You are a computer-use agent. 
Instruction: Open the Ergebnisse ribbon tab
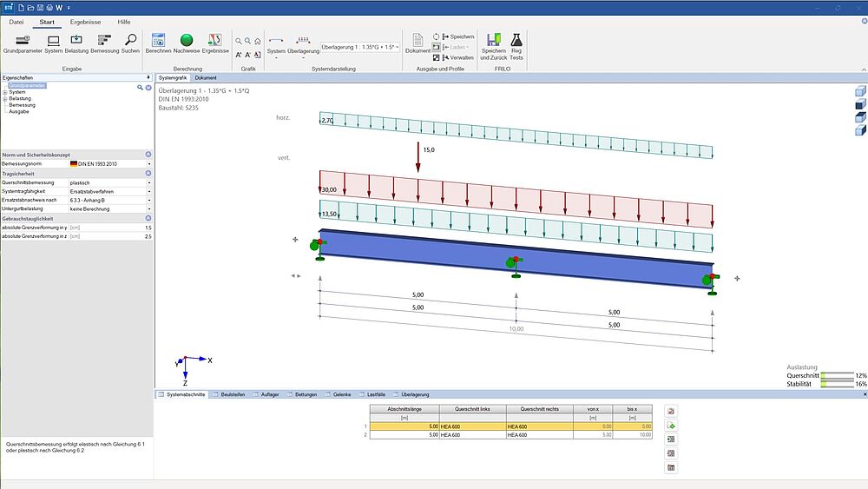[x=86, y=20]
